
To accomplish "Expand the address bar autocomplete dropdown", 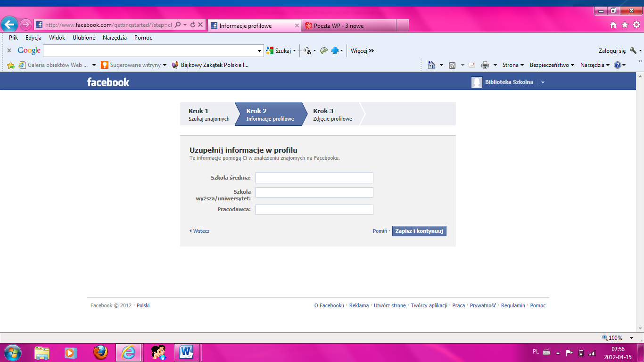I will (x=185, y=25).
